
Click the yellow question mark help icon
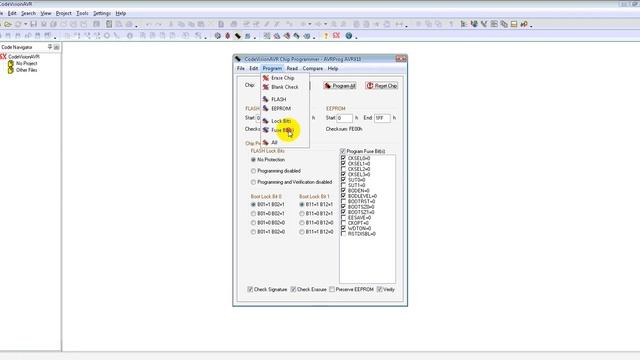pyautogui.click(x=326, y=36)
